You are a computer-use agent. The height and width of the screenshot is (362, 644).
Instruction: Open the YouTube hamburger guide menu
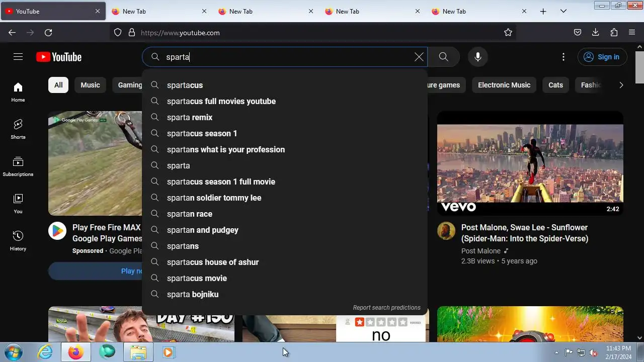tap(18, 57)
